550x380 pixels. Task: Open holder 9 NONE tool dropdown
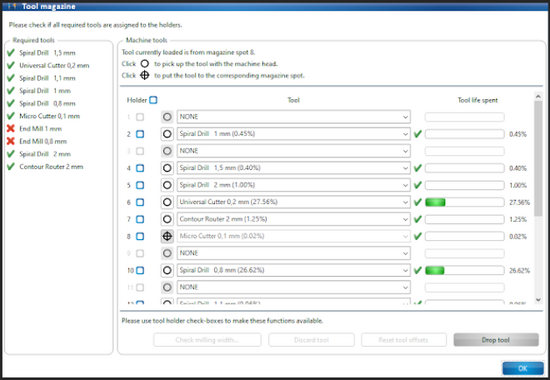pos(294,253)
